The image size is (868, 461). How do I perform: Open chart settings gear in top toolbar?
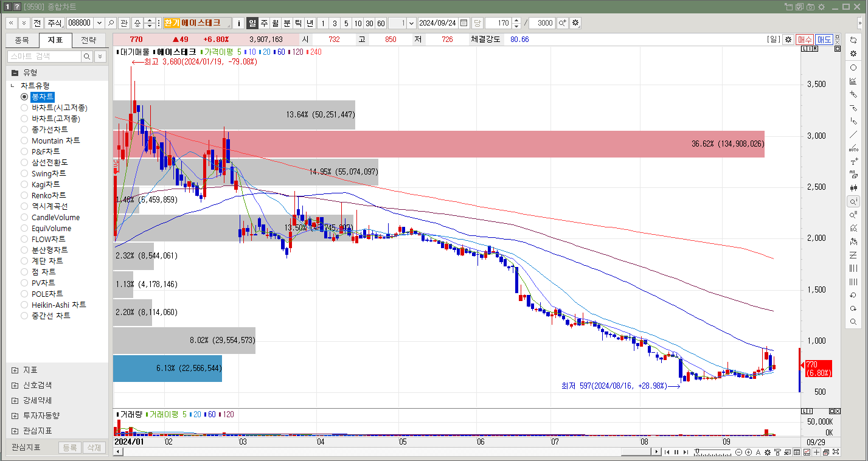tap(575, 23)
